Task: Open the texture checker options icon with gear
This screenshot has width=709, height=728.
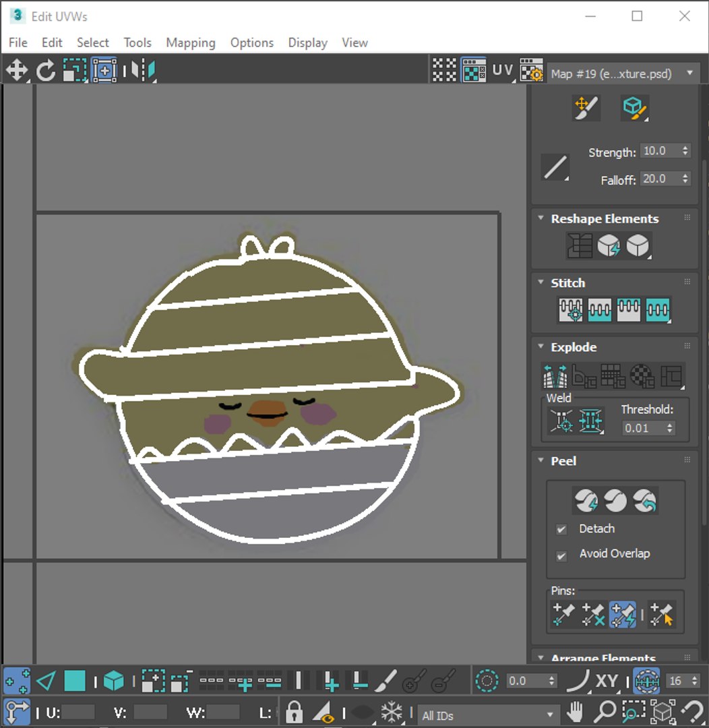Action: coord(531,71)
